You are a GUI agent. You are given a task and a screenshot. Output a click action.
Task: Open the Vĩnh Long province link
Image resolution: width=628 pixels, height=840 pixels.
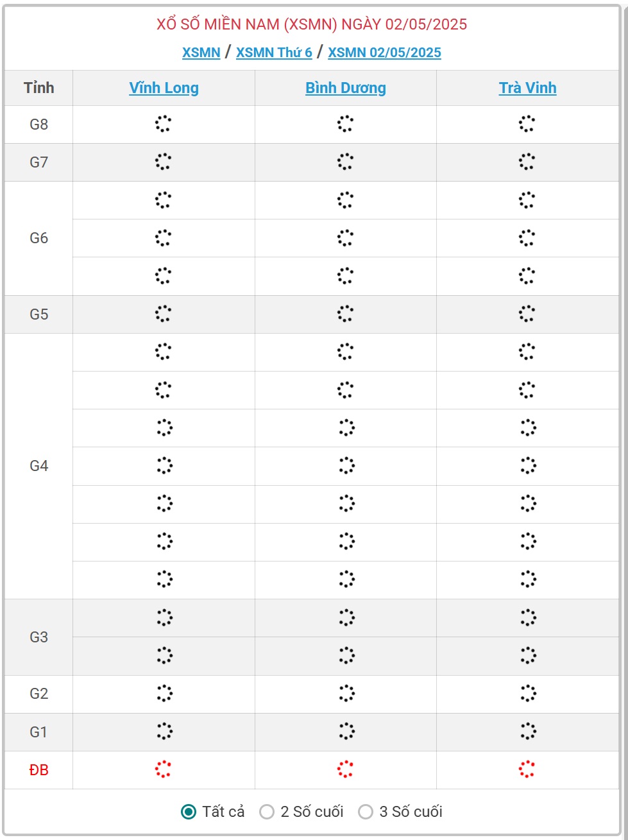164,88
